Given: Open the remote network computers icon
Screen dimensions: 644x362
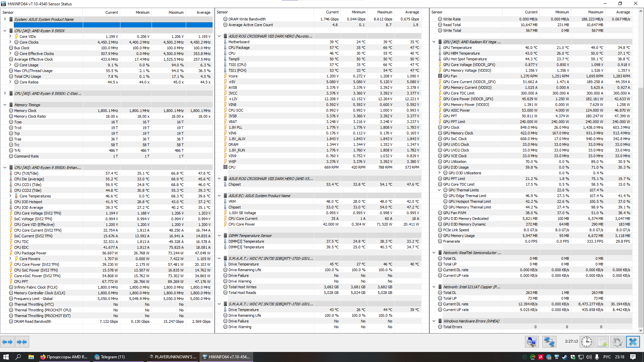Looking at the screenshot, I should tap(549, 342).
